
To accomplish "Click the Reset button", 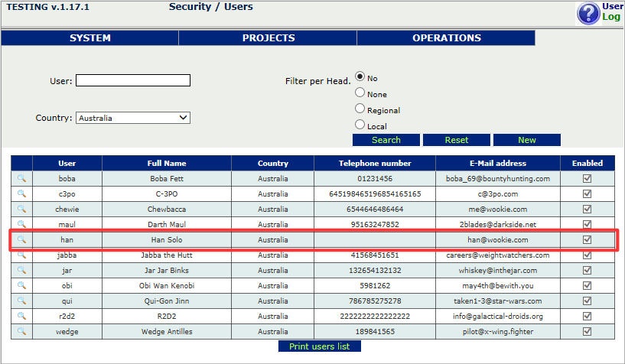I will 457,140.
